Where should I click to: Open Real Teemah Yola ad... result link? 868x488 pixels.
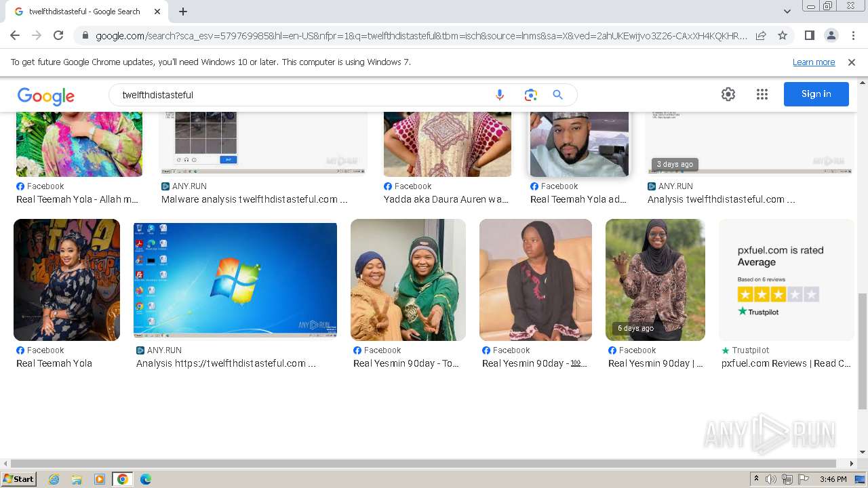(578, 199)
